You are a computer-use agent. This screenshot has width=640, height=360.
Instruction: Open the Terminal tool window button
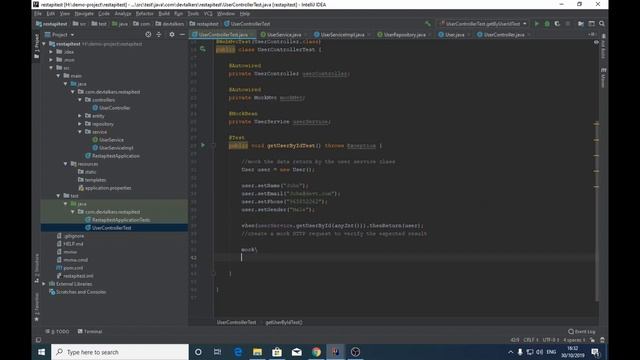pyautogui.click(x=90, y=331)
